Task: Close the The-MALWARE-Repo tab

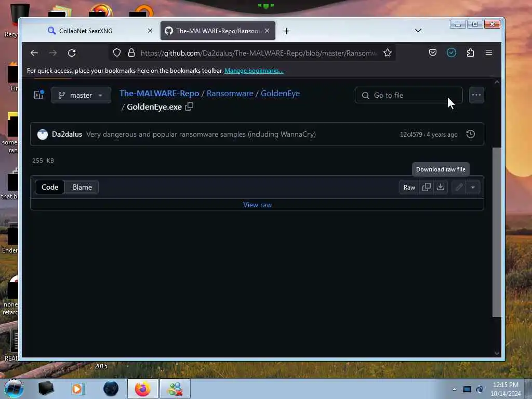Action: pos(267,31)
